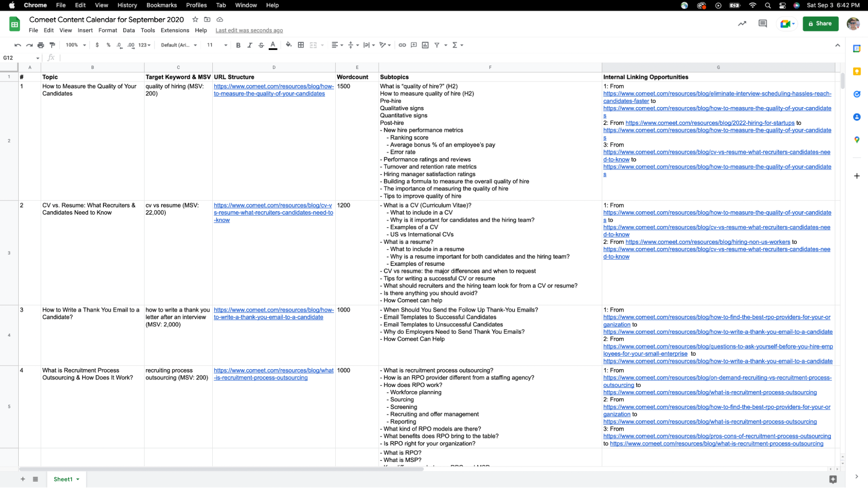
Task: Open the Tools menu
Action: 148,30
